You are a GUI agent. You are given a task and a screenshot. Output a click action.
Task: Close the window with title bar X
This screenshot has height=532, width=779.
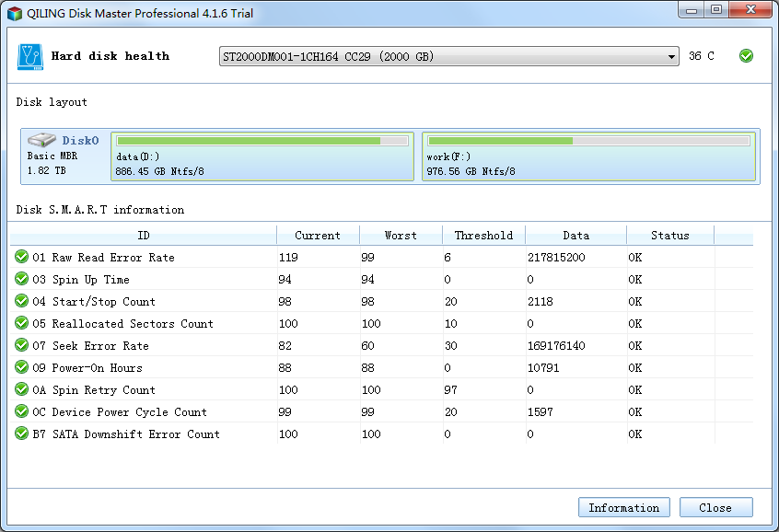[x=751, y=10]
